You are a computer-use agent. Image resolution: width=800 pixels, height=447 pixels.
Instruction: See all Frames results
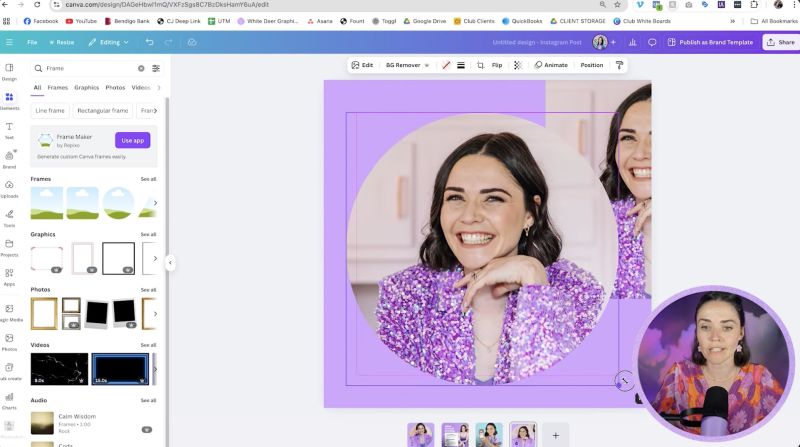pyautogui.click(x=148, y=179)
